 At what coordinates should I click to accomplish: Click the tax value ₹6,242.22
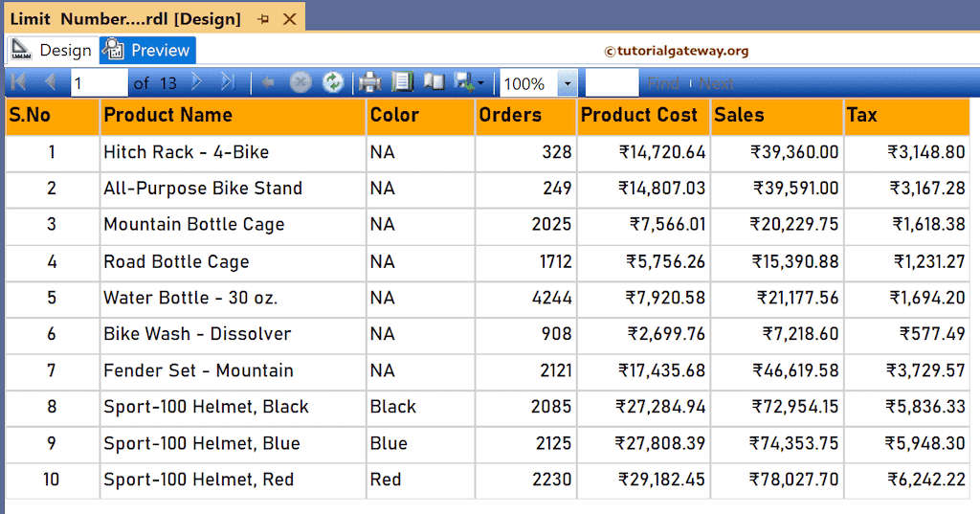pos(926,480)
